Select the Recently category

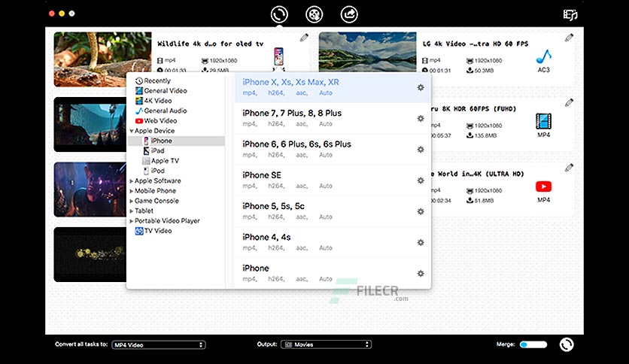coord(153,80)
